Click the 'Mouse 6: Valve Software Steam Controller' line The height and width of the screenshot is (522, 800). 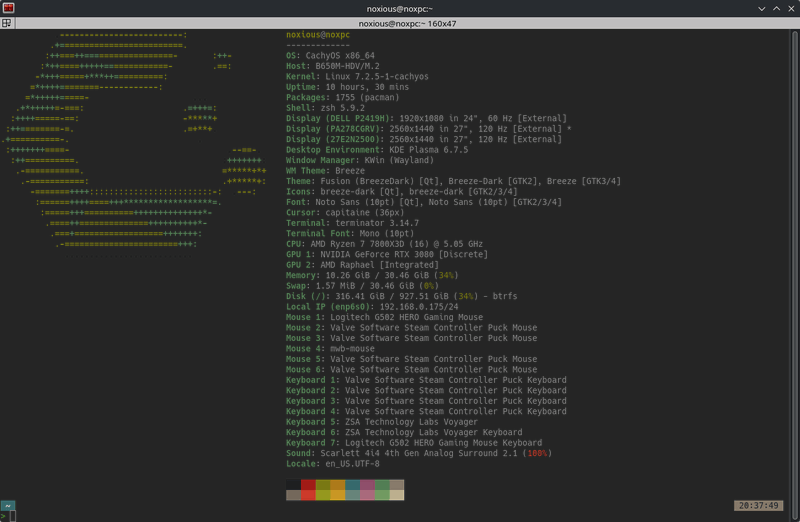pos(411,369)
